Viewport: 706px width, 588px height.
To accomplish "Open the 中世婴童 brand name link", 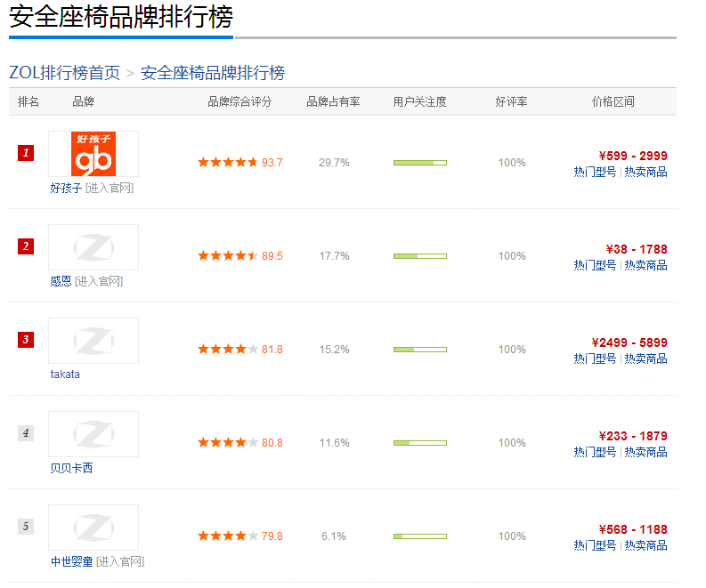I will 71,561.
